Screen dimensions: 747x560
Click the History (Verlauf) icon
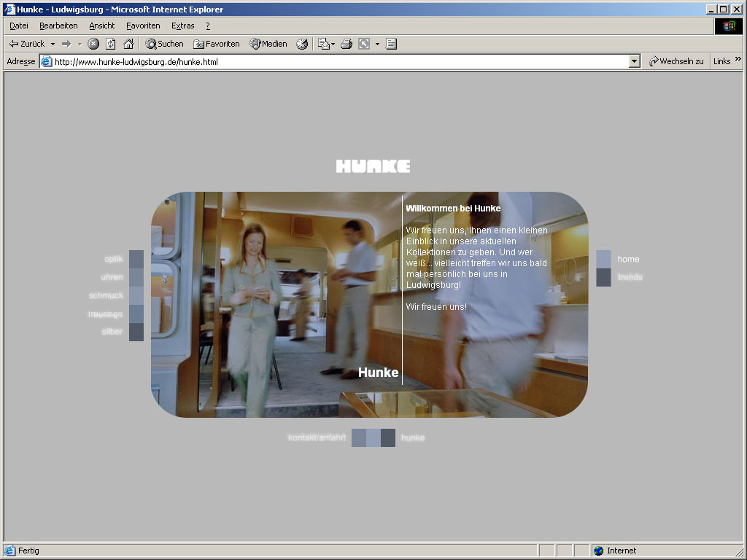point(302,44)
